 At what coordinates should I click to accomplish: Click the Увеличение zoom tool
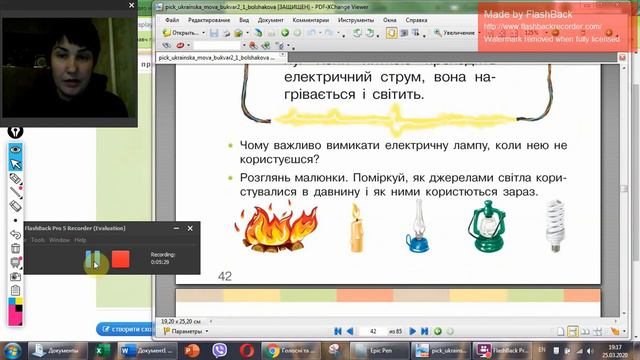pyautogui.click(x=454, y=33)
